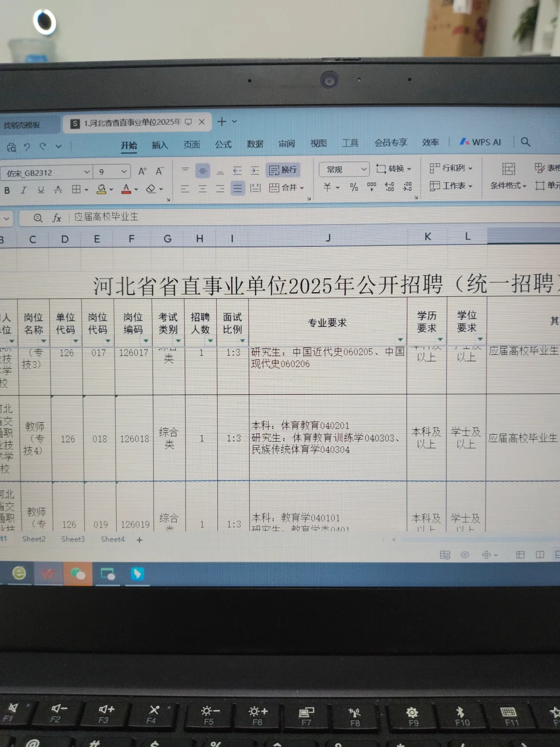Apply bold formatting to selection
This screenshot has height=747, width=560.
coord(6,189)
